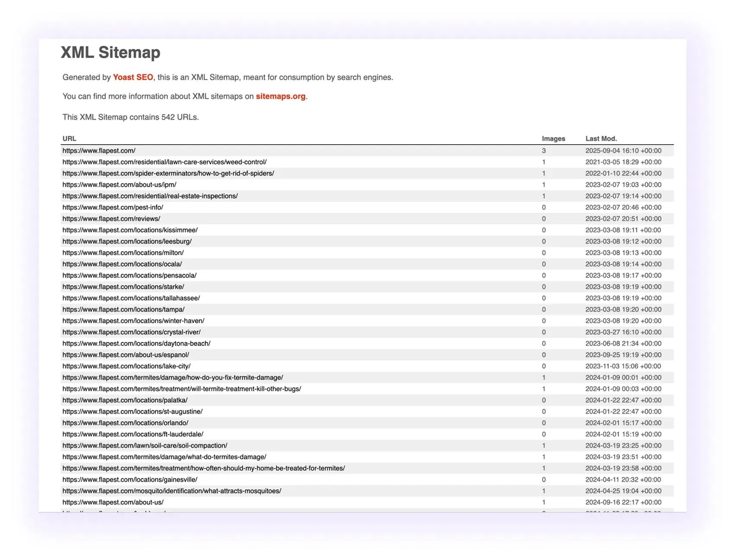Image resolution: width=734 pixels, height=560 pixels.
Task: Click the date 2024-04-11 20:32 +00:00
Action: [x=623, y=480]
